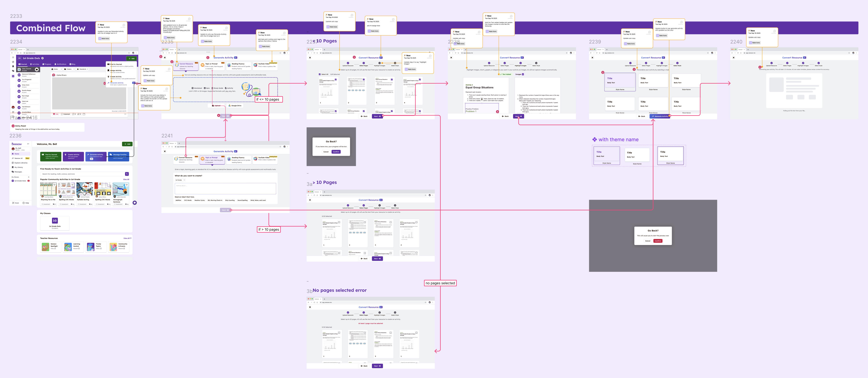Click the heart icon on the Rhyming Yes or No card
868x378 pixels.
click(54, 185)
